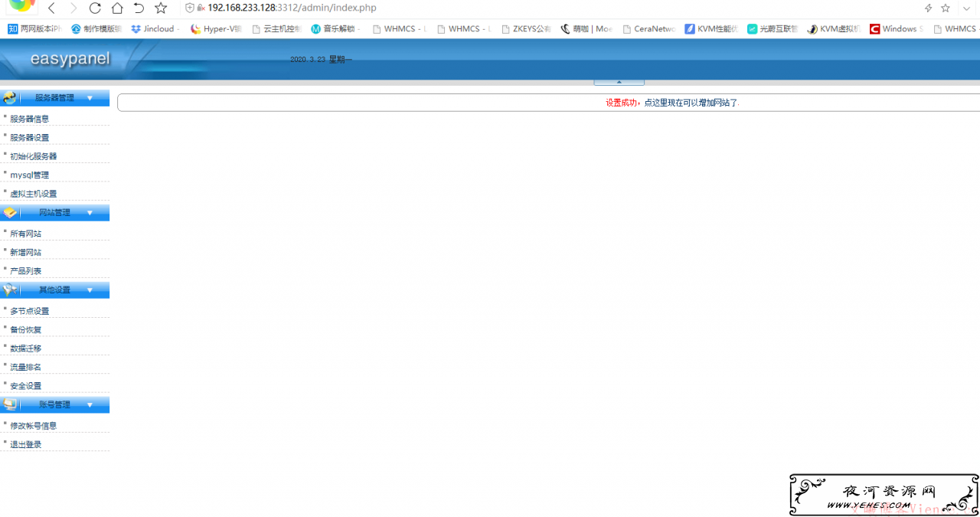Image resolution: width=980 pixels, height=517 pixels.
Task: Click the colorful browser logo
Action: pos(22,5)
